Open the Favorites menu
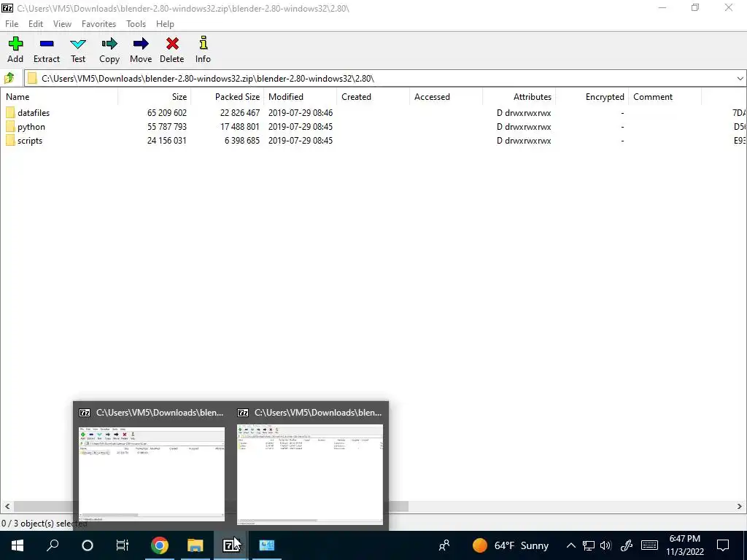 (98, 24)
